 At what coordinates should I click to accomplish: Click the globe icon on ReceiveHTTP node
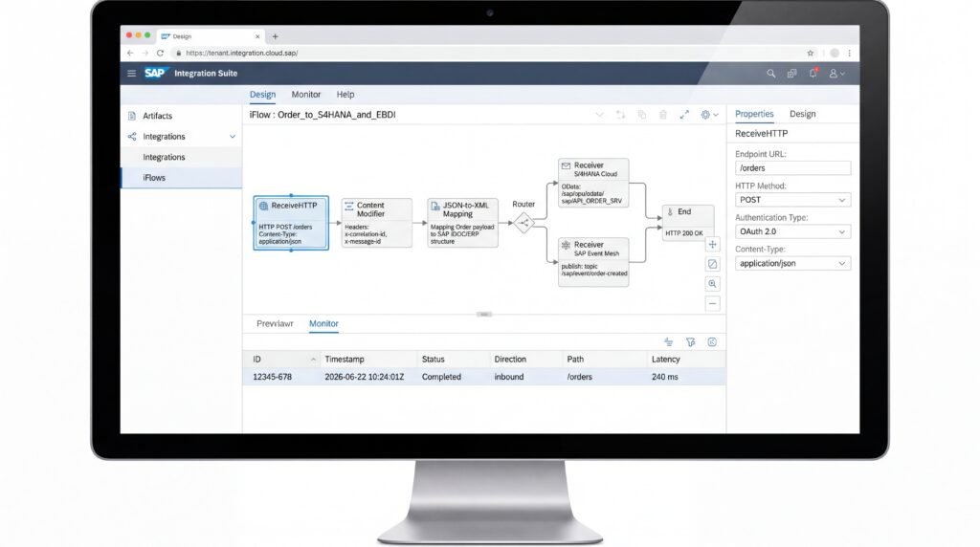click(264, 206)
